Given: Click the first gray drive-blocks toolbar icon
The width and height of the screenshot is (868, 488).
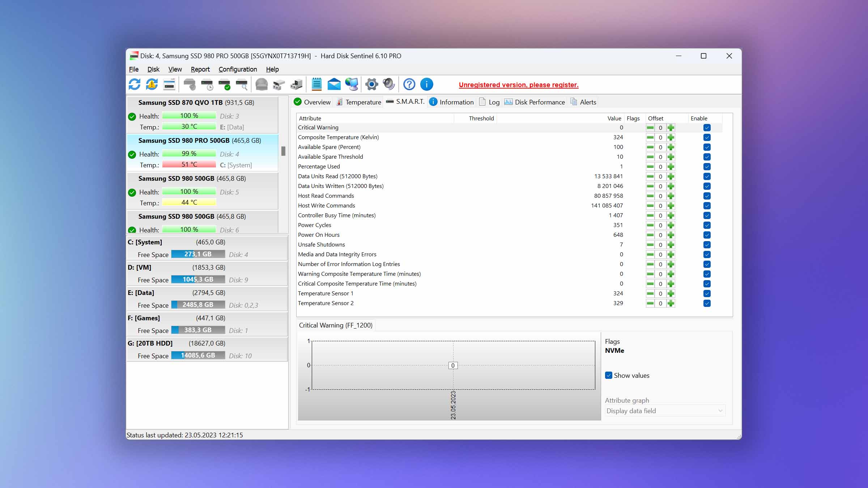Looking at the screenshot, I should (279, 84).
